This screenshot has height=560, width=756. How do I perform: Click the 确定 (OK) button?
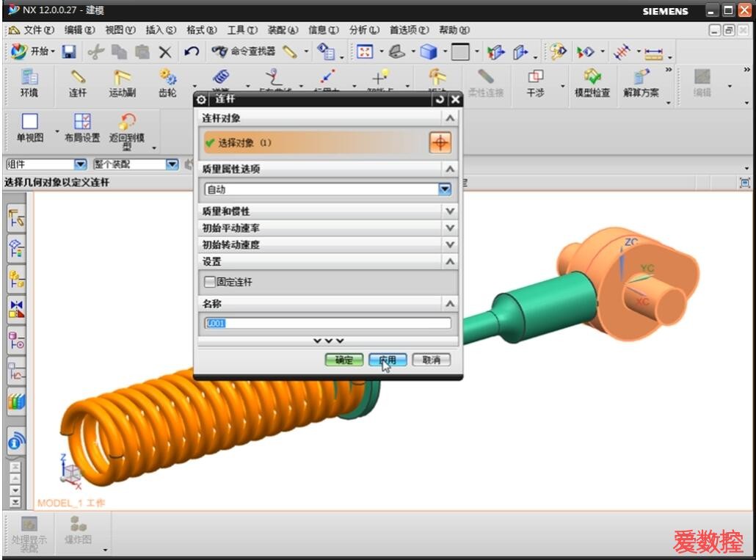click(x=344, y=360)
